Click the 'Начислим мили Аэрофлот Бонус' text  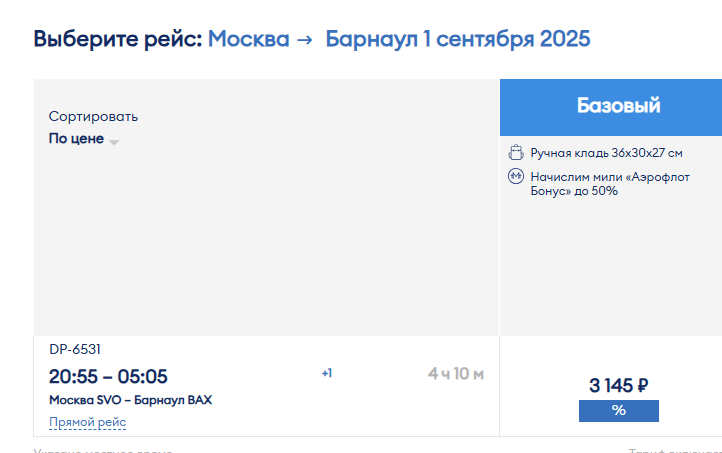[610, 184]
